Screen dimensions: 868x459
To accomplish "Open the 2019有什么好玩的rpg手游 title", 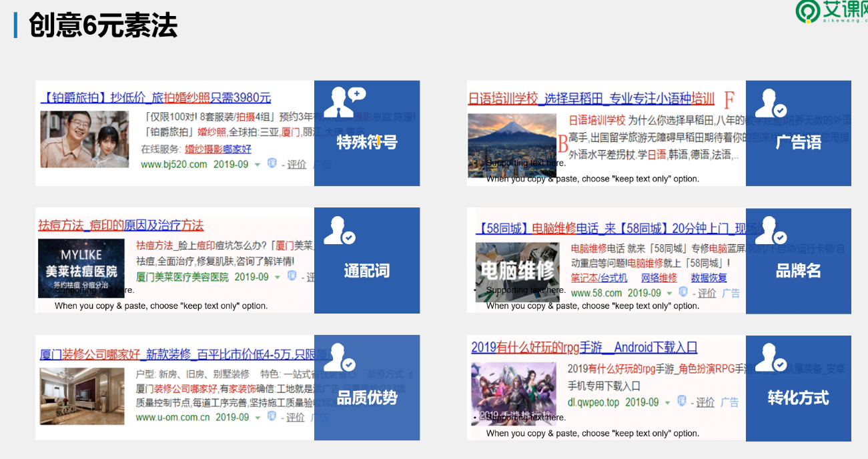I will [x=584, y=347].
